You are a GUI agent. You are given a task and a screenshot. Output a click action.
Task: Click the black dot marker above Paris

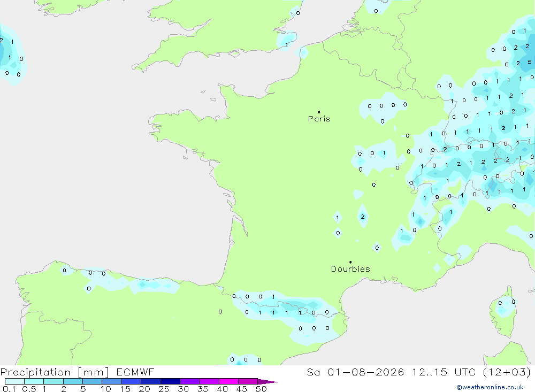(x=319, y=112)
